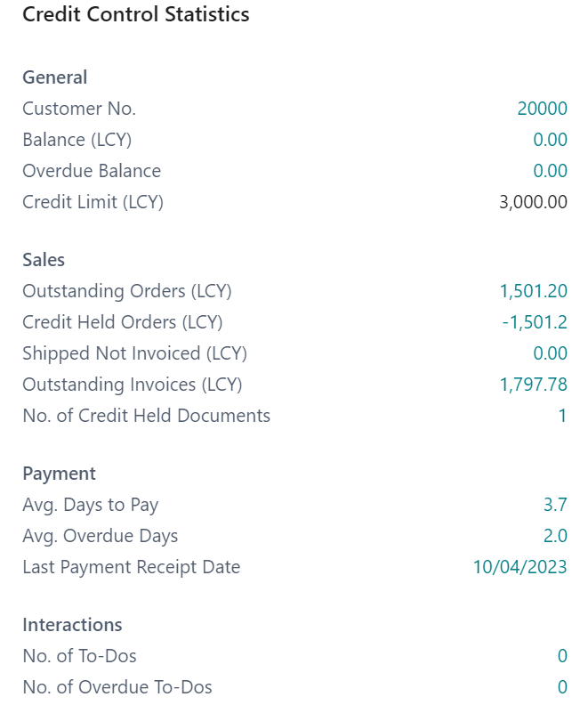Open the Overdue Balance value
The width and height of the screenshot is (588, 705).
click(550, 171)
